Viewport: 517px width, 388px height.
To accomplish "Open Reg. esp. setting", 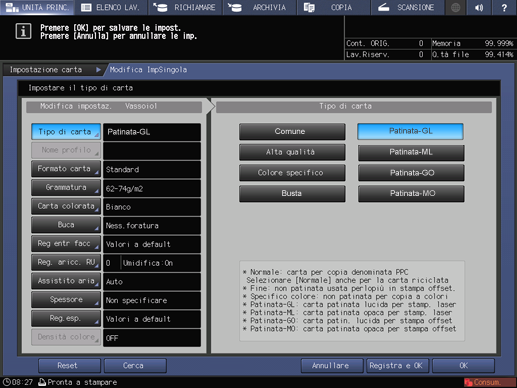I will (x=66, y=318).
